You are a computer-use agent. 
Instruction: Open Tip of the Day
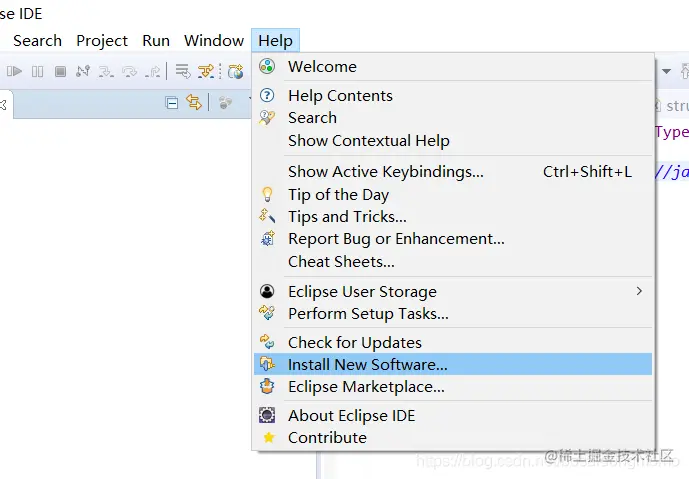(x=453, y=194)
